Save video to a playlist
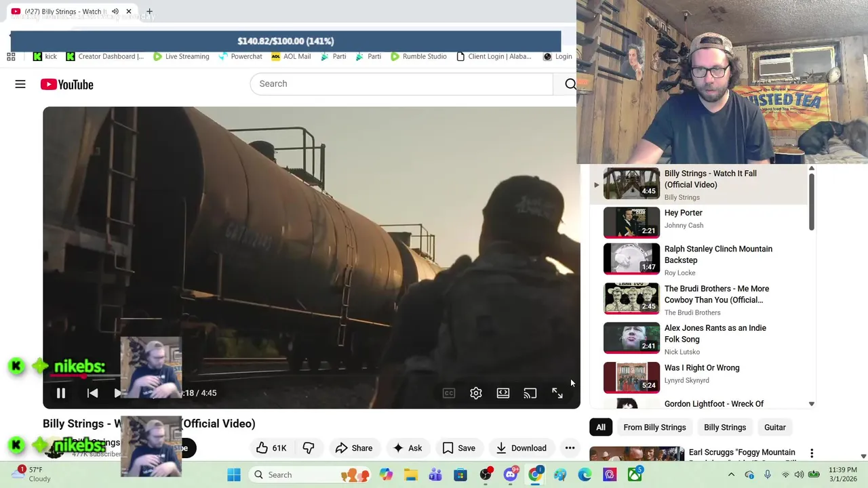Image resolution: width=868 pixels, height=488 pixels. (459, 448)
